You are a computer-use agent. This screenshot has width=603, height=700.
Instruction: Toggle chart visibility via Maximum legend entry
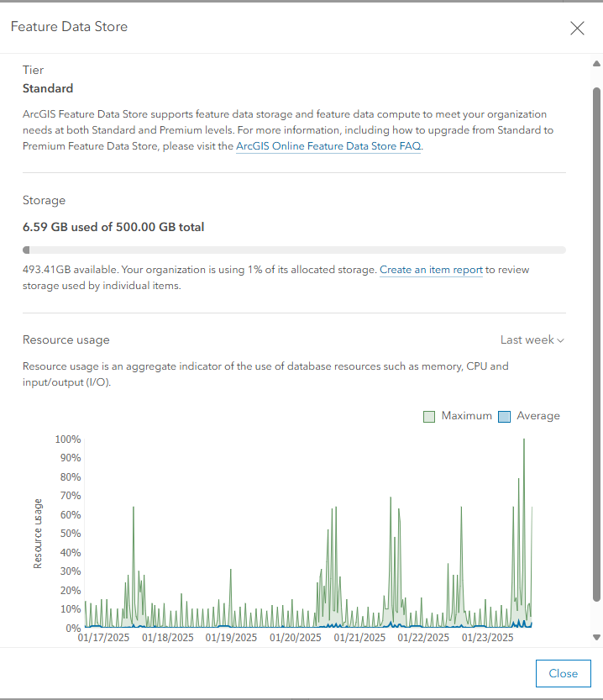click(458, 415)
